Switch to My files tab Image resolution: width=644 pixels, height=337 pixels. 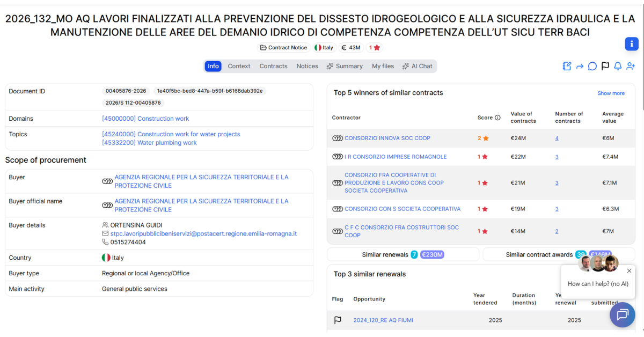pos(383,66)
